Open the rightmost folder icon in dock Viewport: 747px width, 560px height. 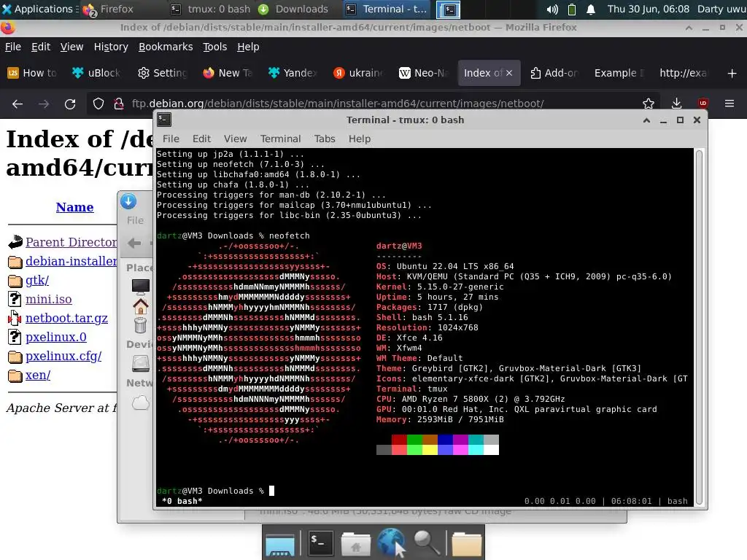pos(466,544)
